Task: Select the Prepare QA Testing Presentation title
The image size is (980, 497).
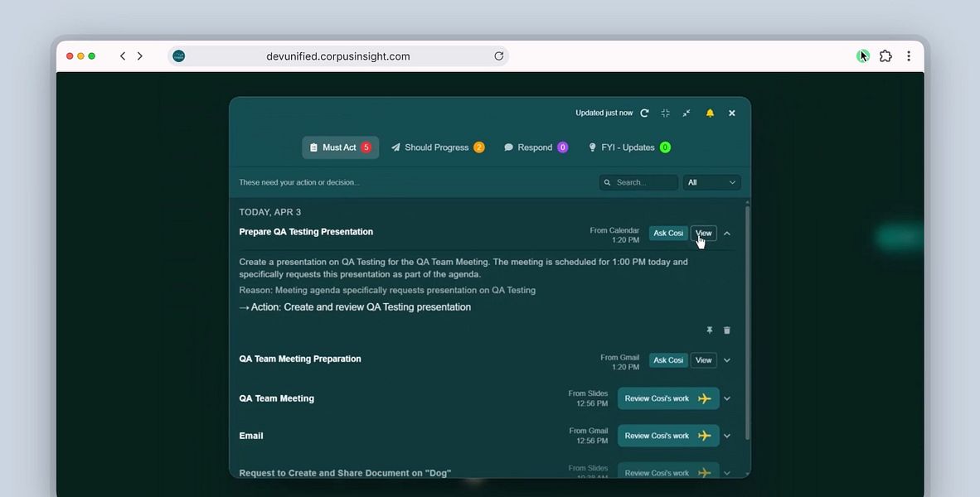Action: point(306,232)
